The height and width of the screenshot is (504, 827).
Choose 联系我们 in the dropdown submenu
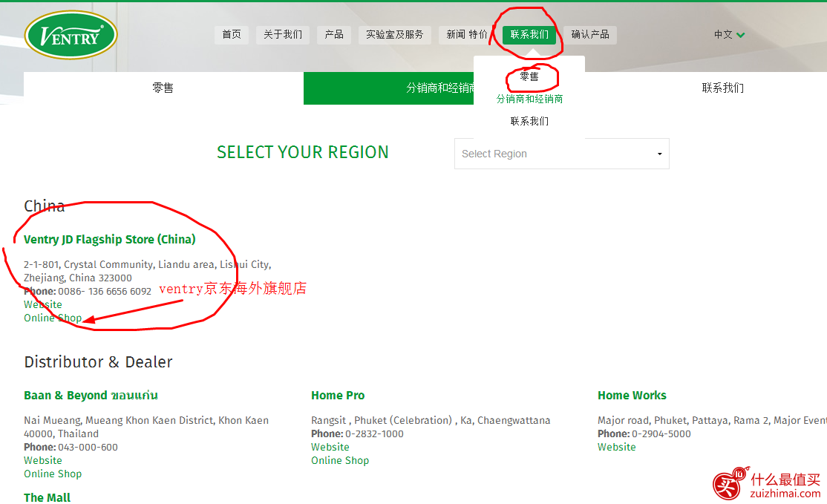point(529,121)
